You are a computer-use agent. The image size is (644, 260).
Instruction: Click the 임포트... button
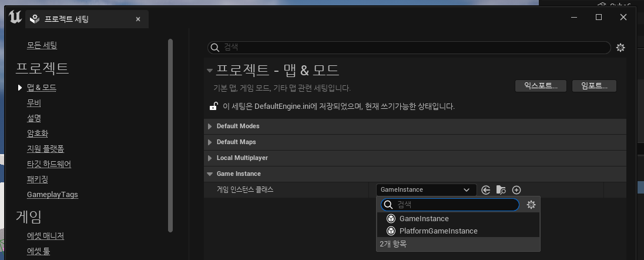click(594, 86)
